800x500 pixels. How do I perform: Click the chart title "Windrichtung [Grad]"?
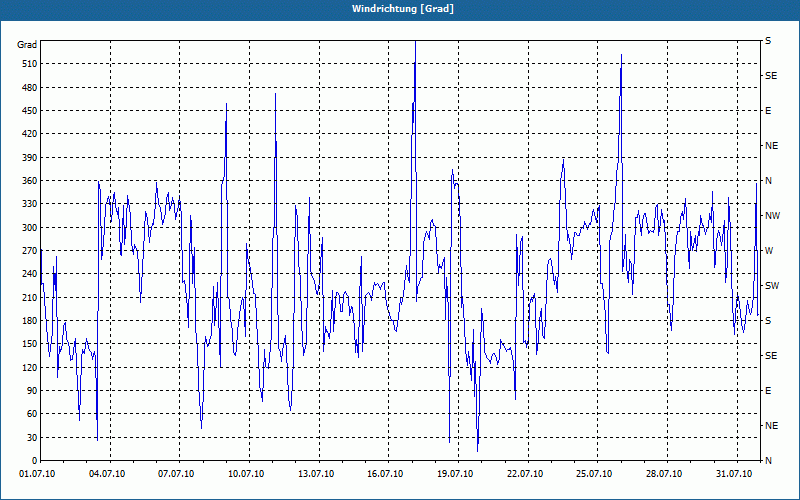(x=403, y=9)
